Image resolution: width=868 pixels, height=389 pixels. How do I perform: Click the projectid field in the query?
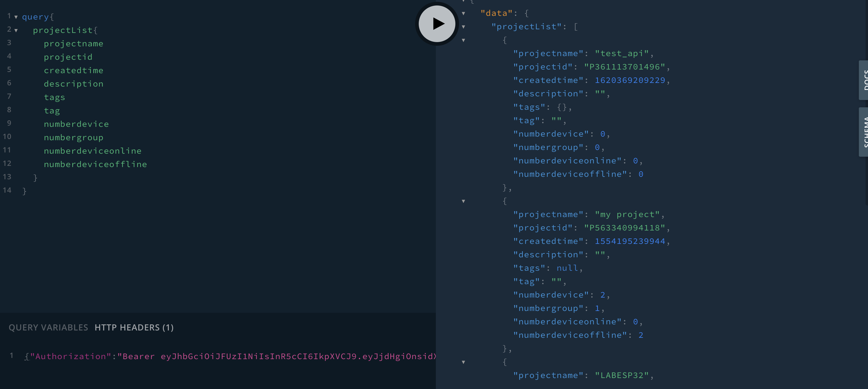[68, 57]
